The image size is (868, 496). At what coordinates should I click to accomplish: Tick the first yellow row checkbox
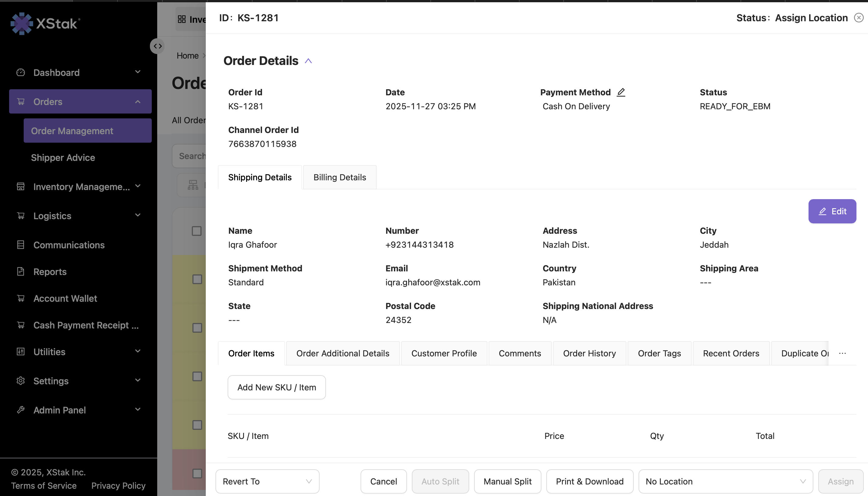click(x=197, y=279)
